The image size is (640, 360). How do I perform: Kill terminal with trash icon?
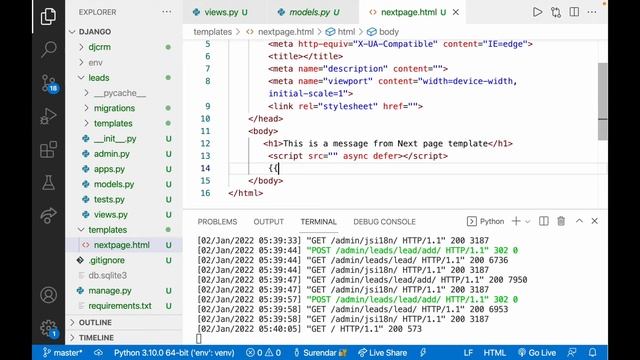[561, 221]
